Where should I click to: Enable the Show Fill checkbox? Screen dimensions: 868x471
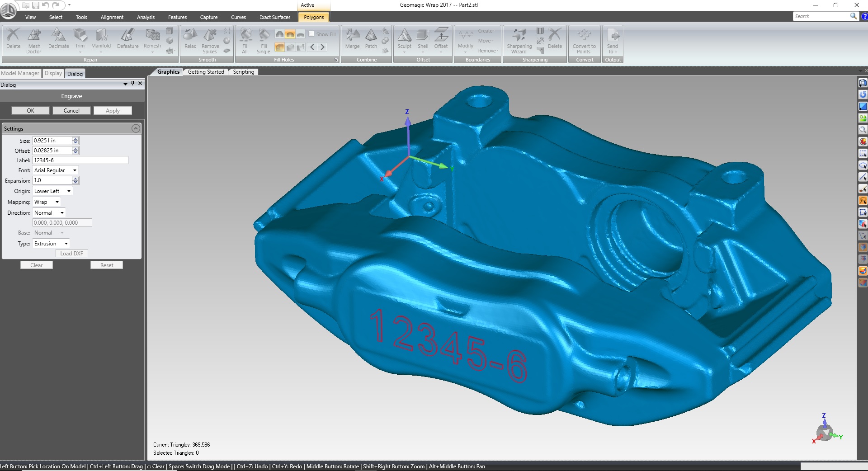(311, 34)
